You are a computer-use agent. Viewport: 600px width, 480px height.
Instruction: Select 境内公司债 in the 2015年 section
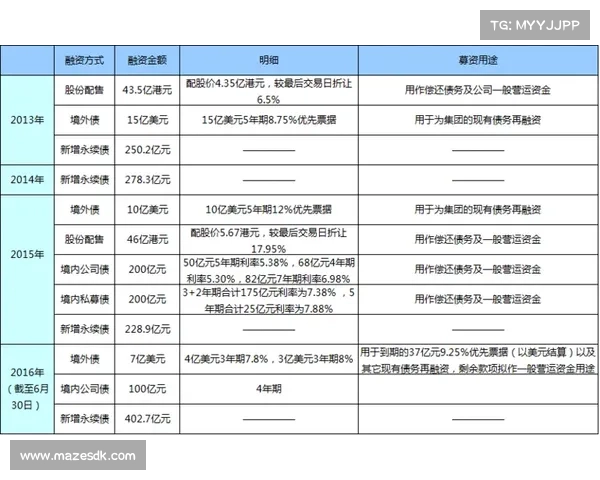(84, 269)
